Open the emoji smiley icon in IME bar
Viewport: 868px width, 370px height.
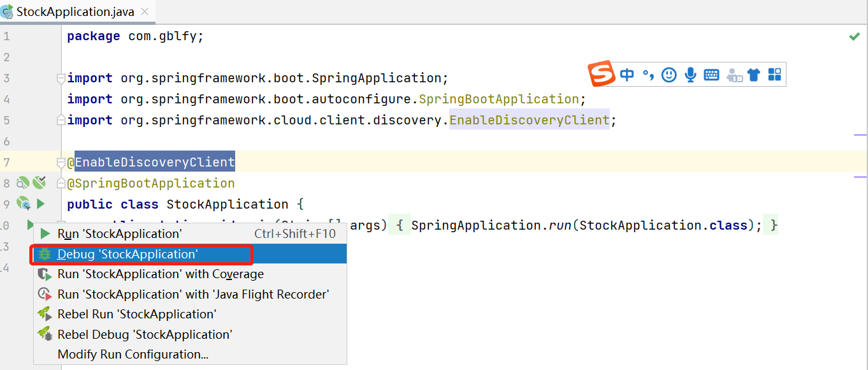(x=669, y=75)
